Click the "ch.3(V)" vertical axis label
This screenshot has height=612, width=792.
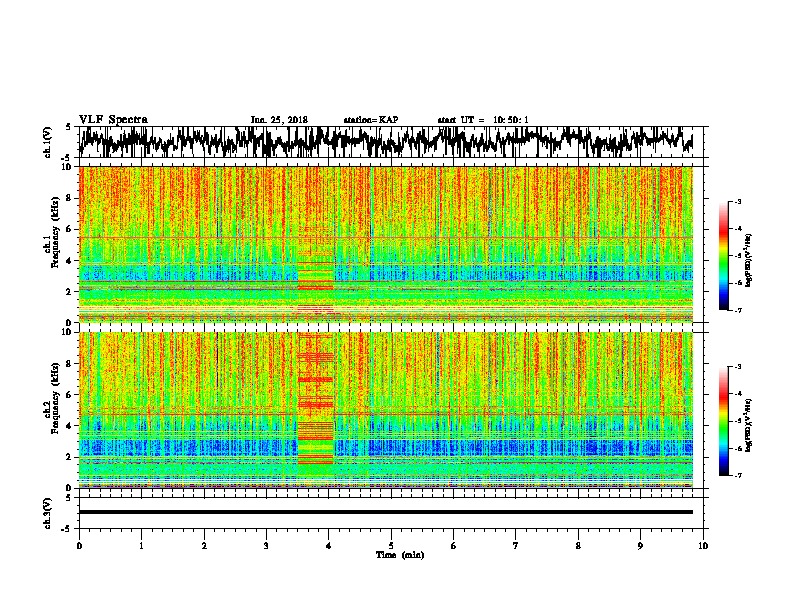tap(47, 513)
